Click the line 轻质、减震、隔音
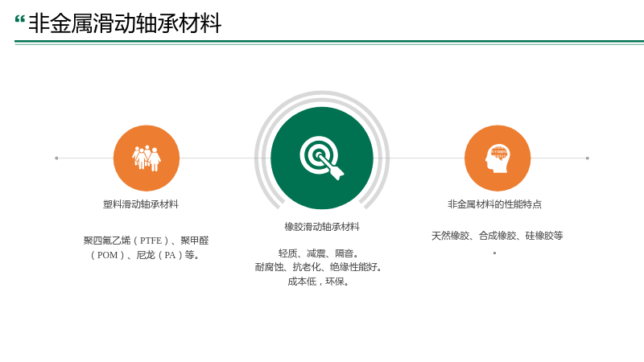Viewport: 644px width, 362px height. (318, 253)
